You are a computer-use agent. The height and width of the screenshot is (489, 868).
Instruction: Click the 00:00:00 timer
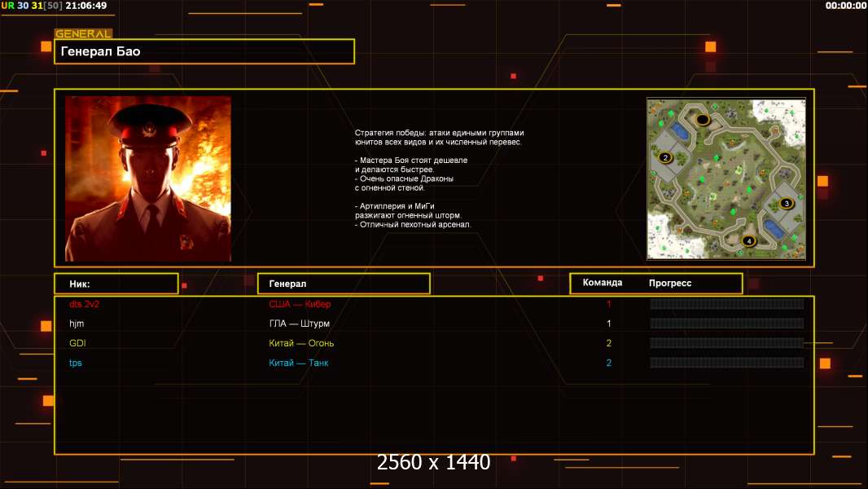point(845,6)
